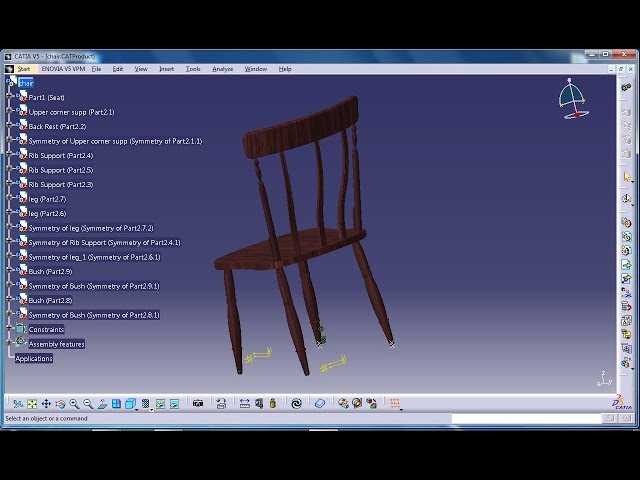640x480 pixels.
Task: Open the Create Multi-View four-pane icon
Action: [x=116, y=404]
